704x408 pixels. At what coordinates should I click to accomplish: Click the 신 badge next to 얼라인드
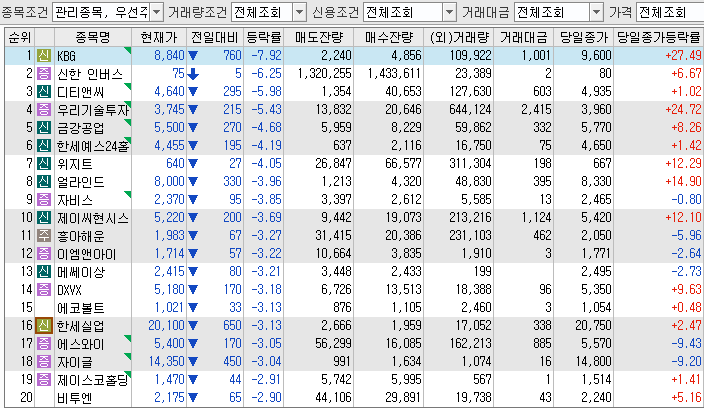click(x=44, y=181)
